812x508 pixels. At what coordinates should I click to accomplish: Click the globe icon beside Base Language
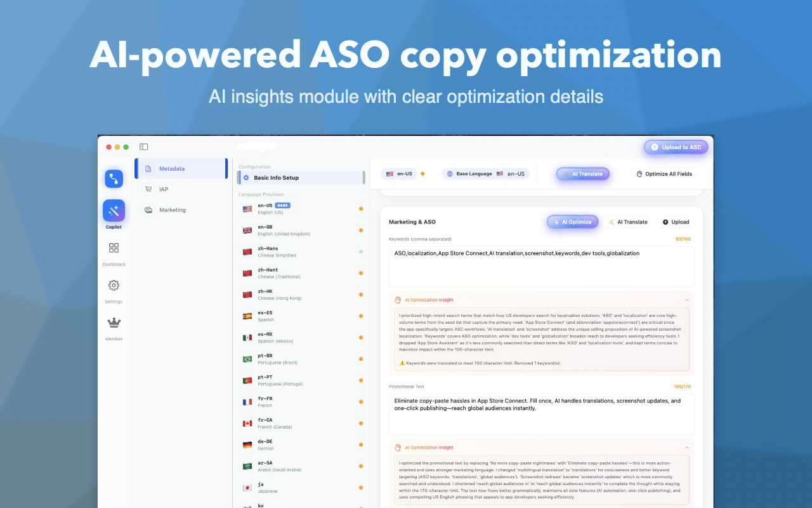pyautogui.click(x=450, y=173)
